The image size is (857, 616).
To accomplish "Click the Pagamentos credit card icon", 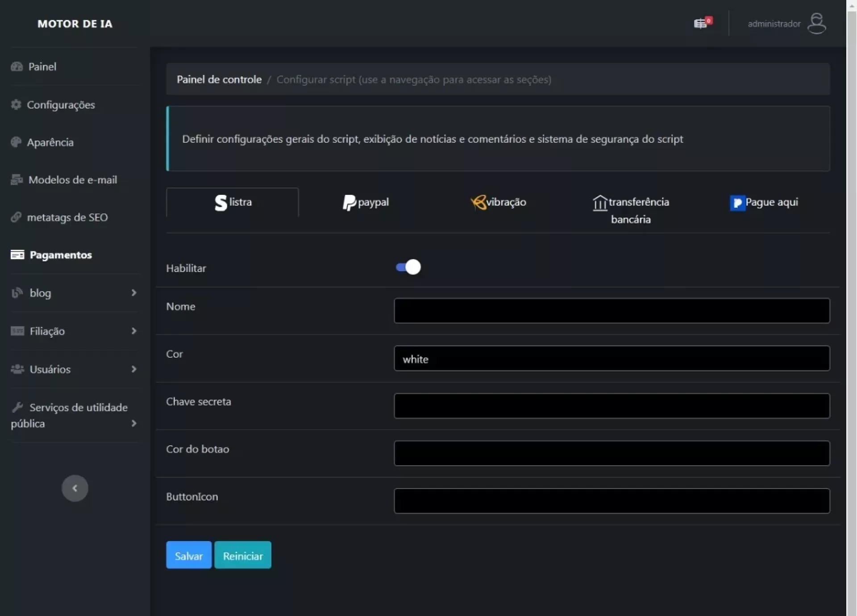I will point(17,255).
